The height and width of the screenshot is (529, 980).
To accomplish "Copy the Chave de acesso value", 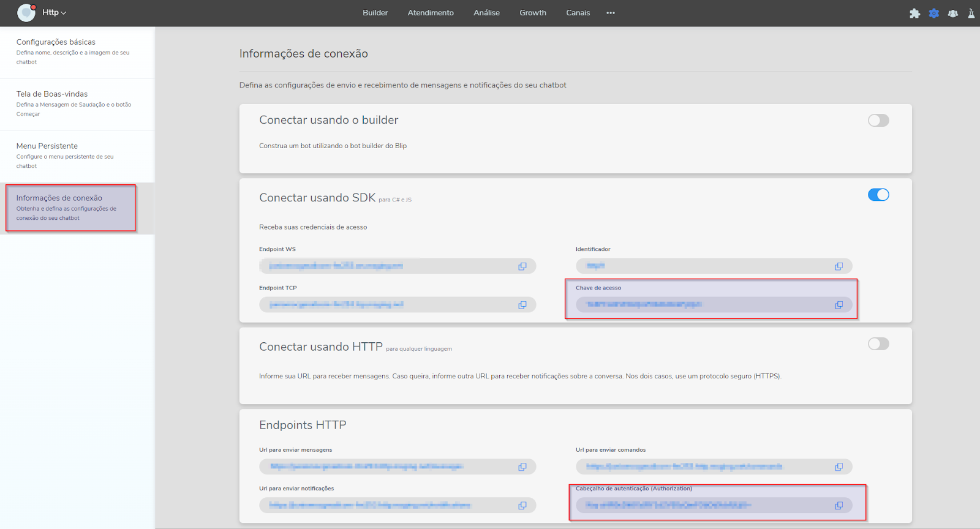I will 839,305.
